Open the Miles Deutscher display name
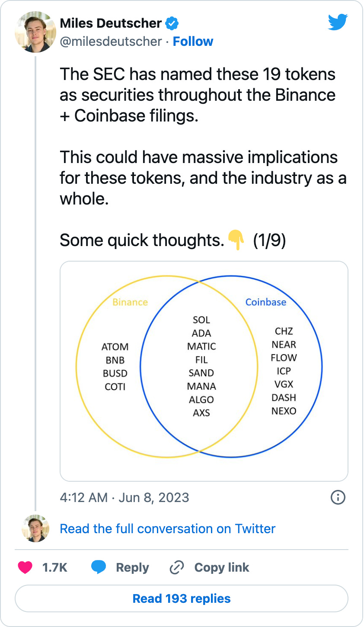364x627 pixels. [111, 23]
